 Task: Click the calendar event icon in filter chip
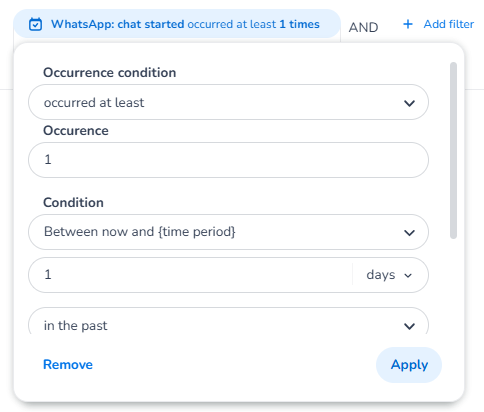tap(35, 25)
